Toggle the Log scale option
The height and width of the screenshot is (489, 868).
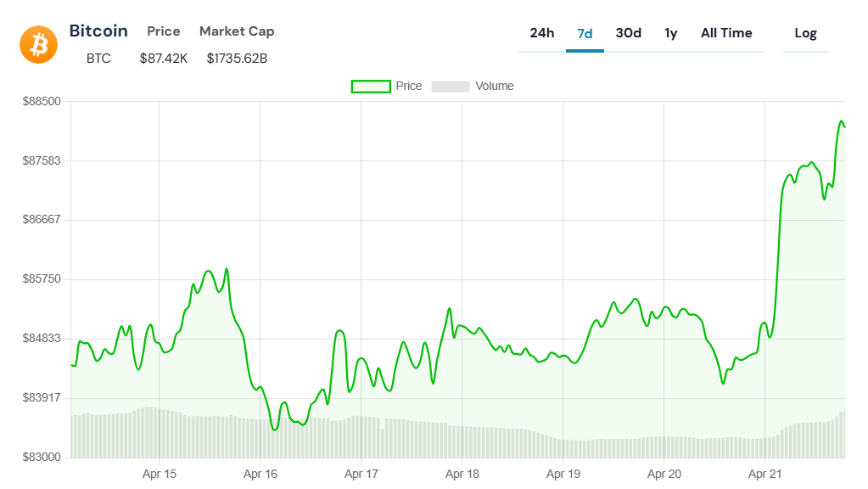805,34
